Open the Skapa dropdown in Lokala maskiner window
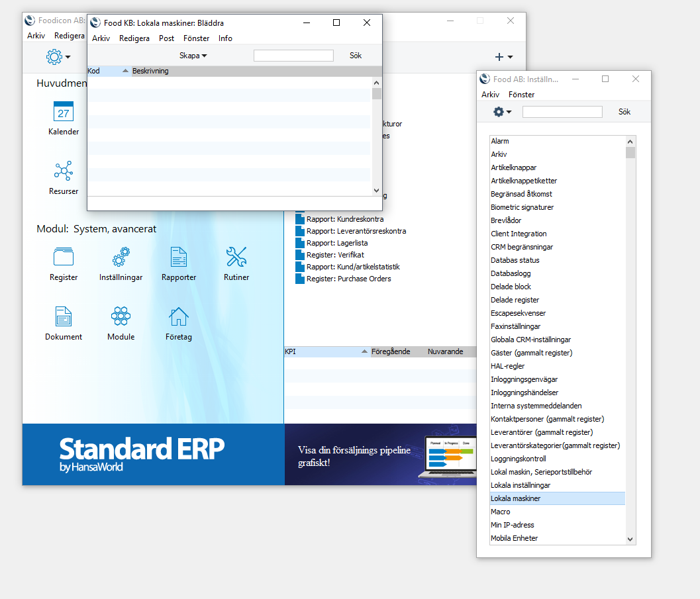The width and height of the screenshot is (700, 599). pos(193,56)
